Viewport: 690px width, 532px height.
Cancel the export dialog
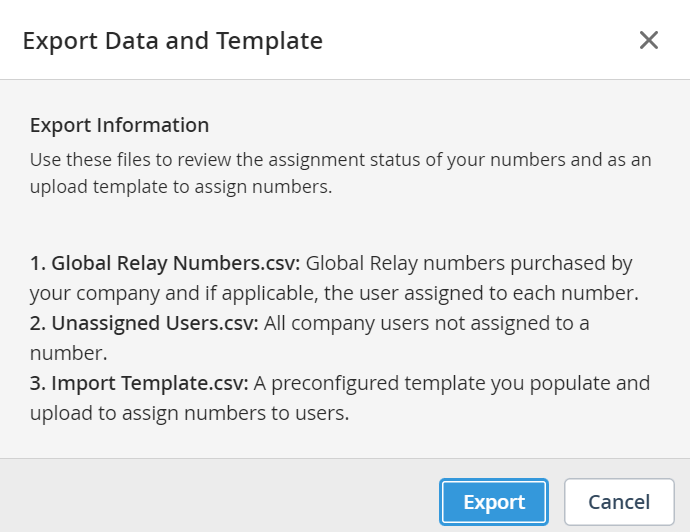(619, 502)
